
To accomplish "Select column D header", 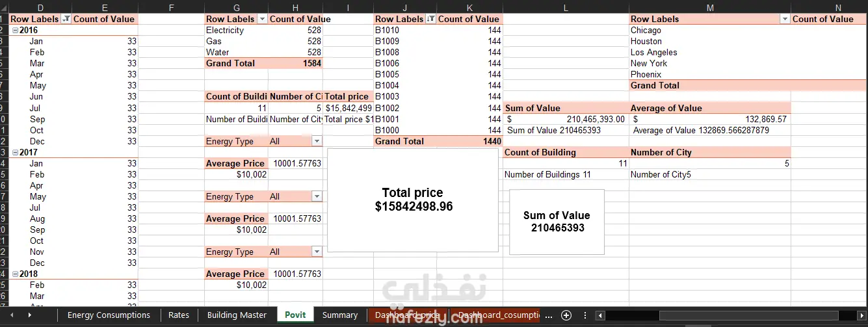I will coord(40,7).
